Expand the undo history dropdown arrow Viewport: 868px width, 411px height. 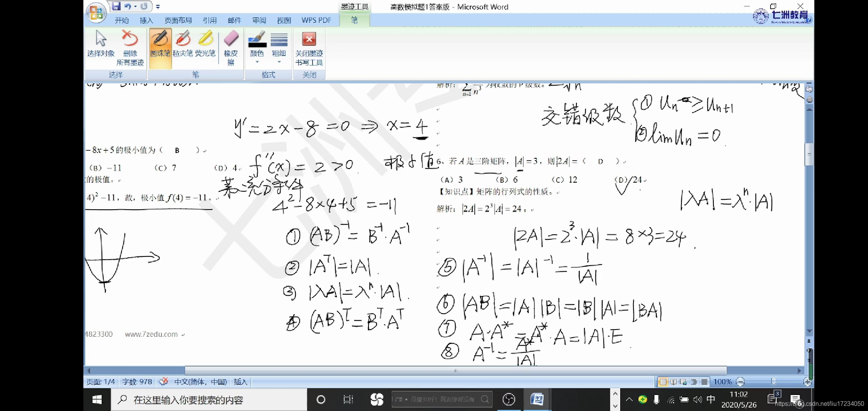[135, 6]
